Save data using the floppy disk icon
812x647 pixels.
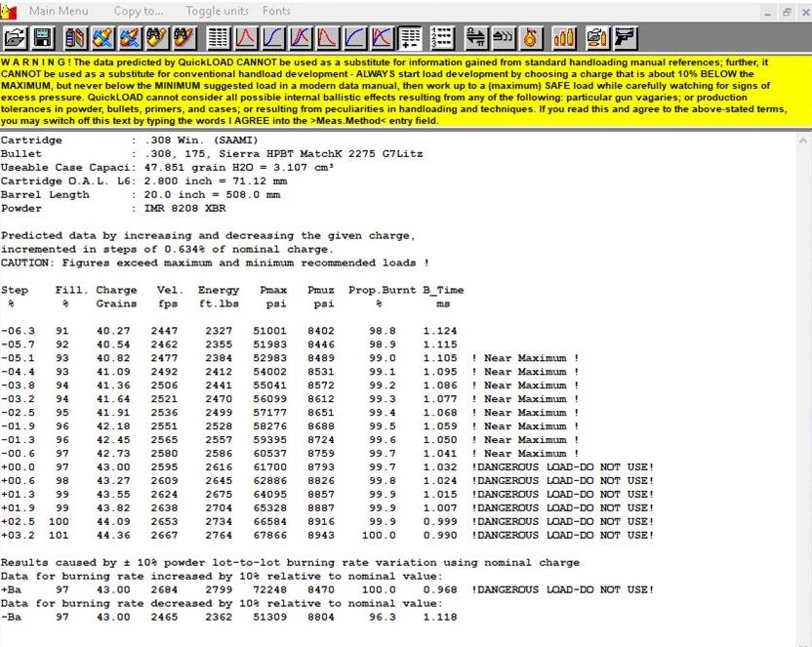(x=43, y=38)
